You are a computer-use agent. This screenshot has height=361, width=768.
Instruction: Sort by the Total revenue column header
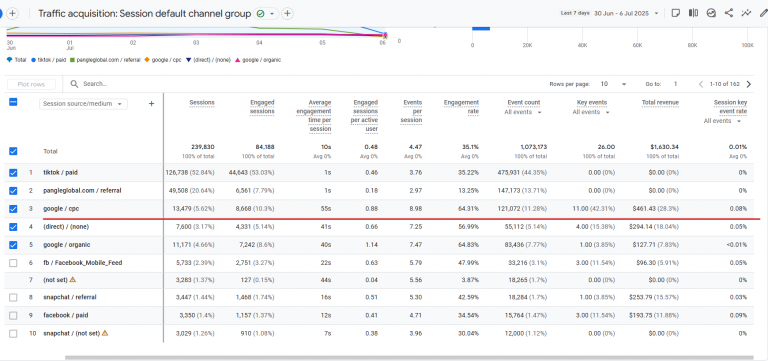[x=660, y=102]
